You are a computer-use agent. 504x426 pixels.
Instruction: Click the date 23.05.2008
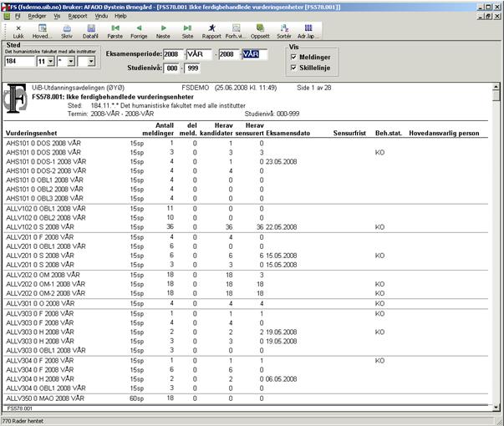click(x=281, y=161)
